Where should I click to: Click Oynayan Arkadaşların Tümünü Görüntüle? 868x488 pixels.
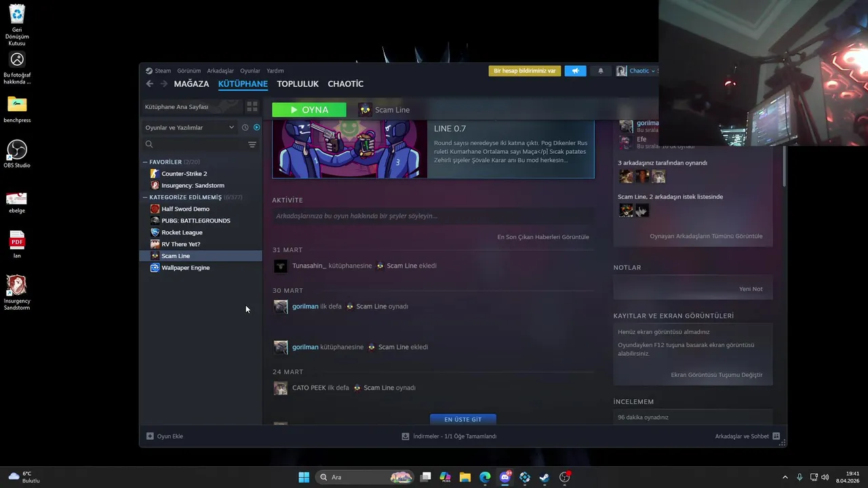[x=706, y=236]
